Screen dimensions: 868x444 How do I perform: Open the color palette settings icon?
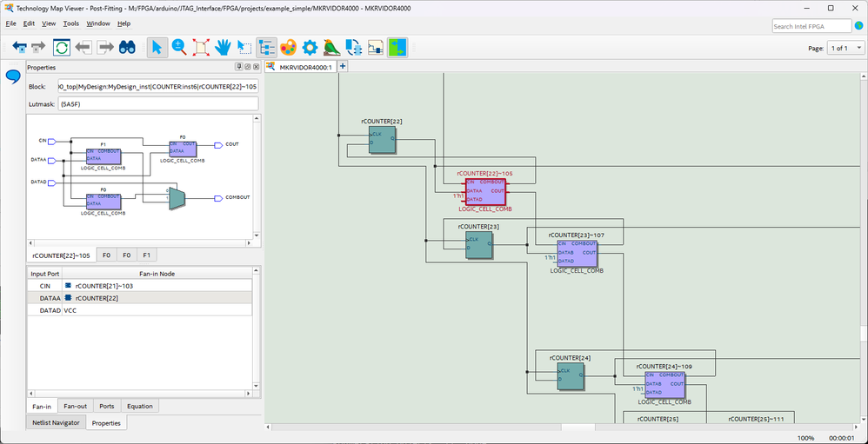[288, 47]
